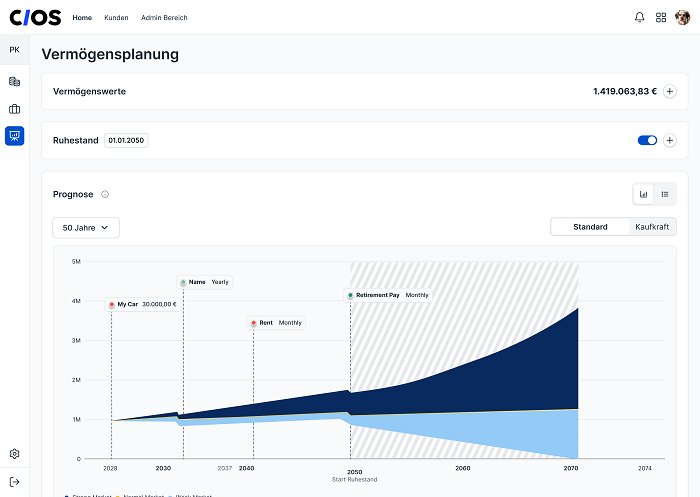
Task: Expand Ruhestand options with plus button
Action: tap(669, 140)
